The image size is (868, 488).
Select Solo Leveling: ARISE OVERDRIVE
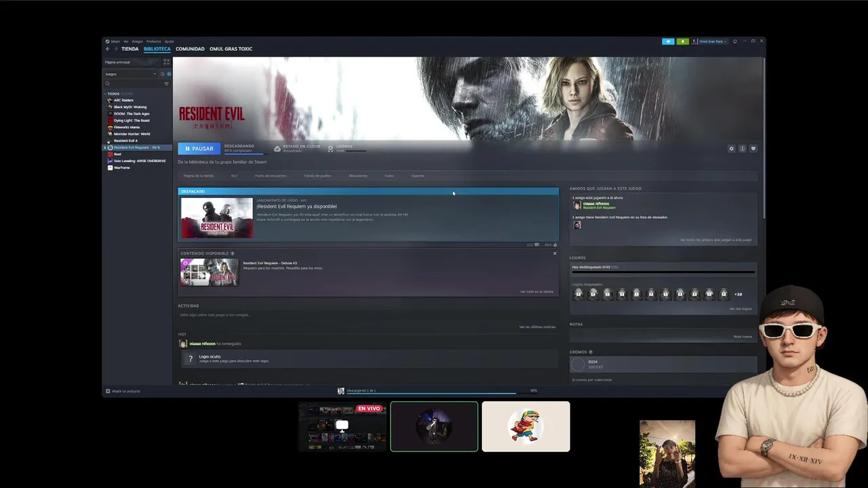point(139,161)
